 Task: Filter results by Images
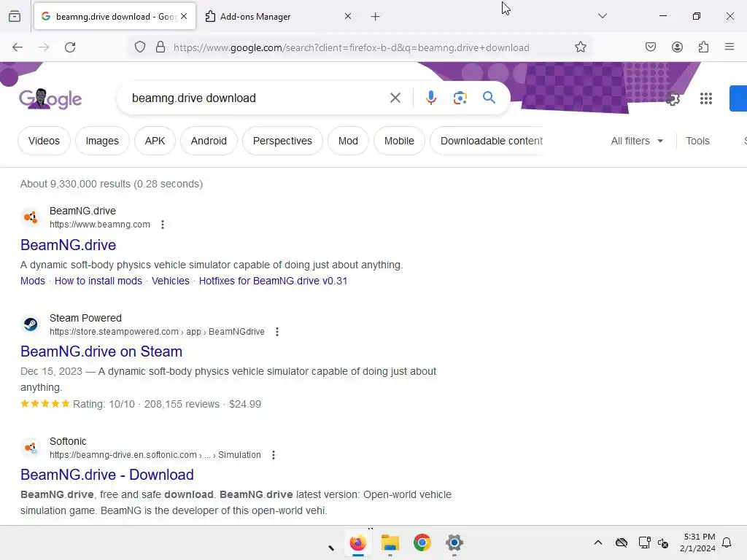[x=102, y=141]
